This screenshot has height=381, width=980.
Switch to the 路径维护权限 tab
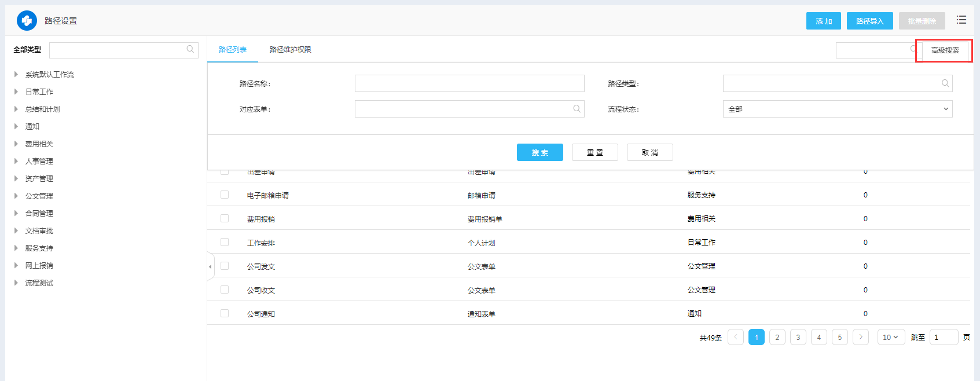coord(290,50)
